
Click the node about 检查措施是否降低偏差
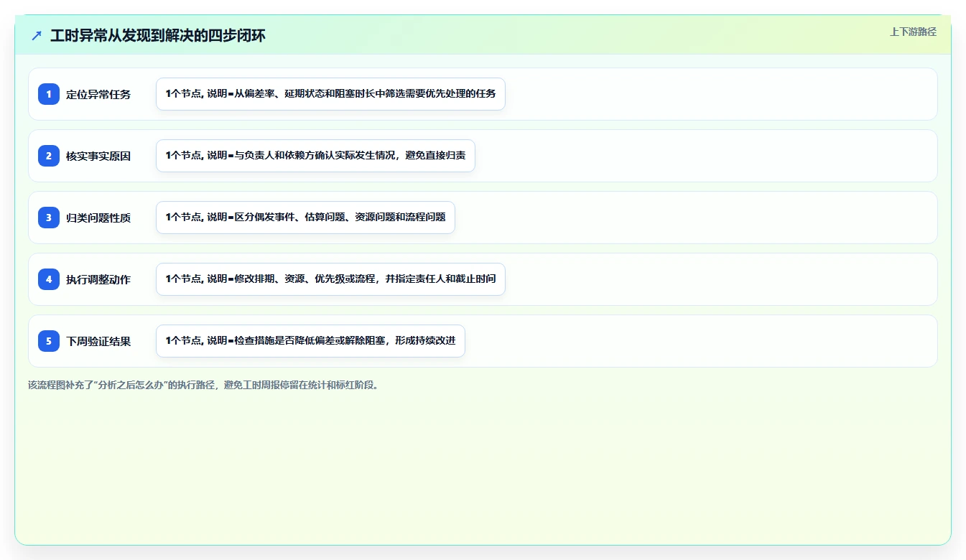click(310, 341)
